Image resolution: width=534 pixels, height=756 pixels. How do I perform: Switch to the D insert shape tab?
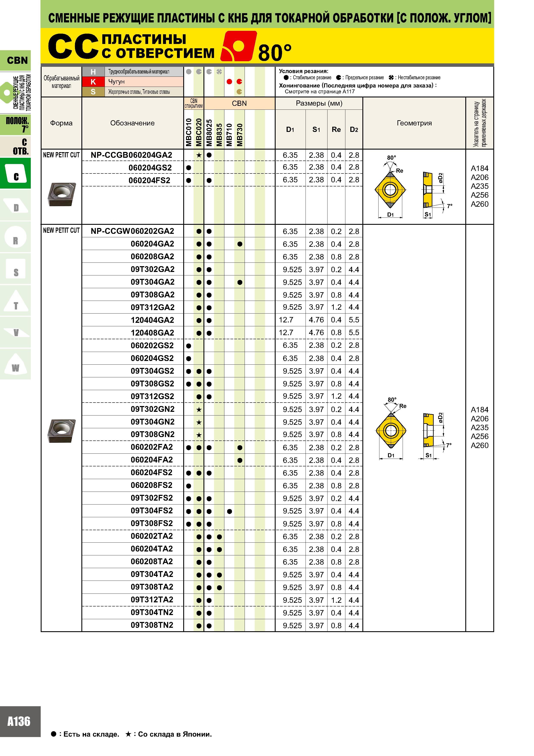coord(16,205)
